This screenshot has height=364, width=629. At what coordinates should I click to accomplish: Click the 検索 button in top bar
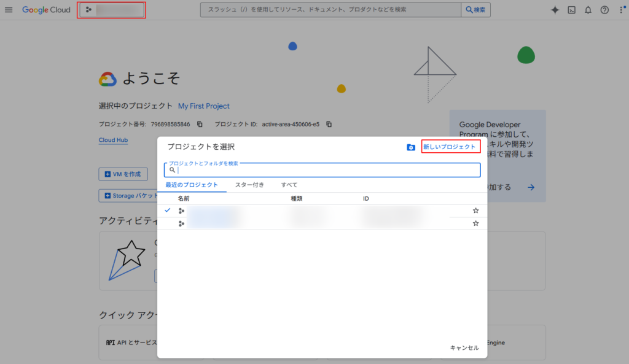[x=475, y=10]
